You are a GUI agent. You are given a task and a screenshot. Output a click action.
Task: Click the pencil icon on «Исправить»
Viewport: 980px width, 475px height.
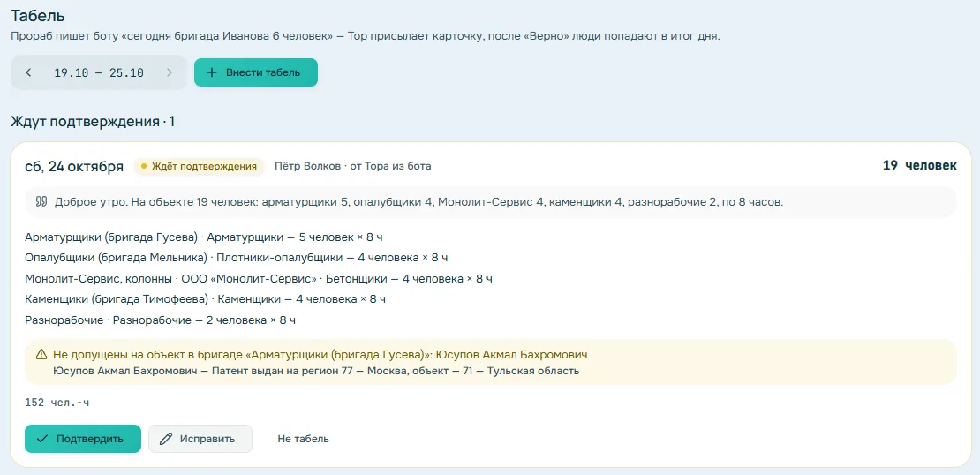click(166, 439)
